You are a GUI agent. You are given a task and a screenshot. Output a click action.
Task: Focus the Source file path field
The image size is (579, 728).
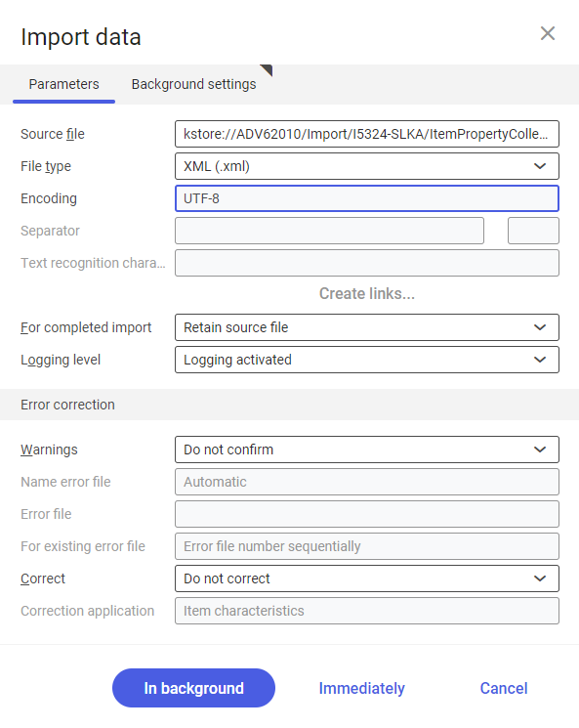pos(367,134)
